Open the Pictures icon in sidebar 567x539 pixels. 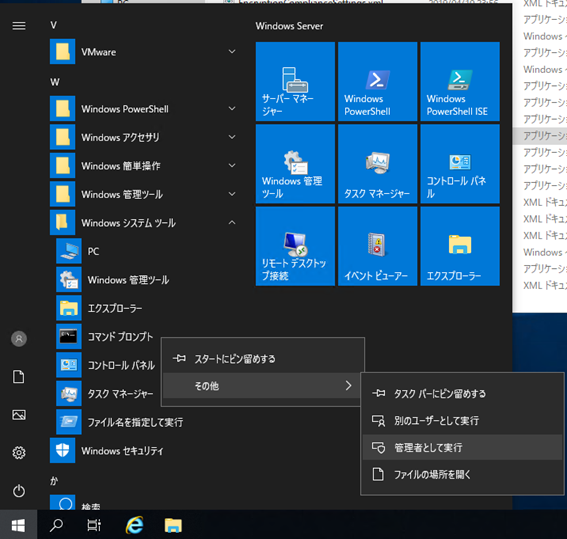click(19, 415)
